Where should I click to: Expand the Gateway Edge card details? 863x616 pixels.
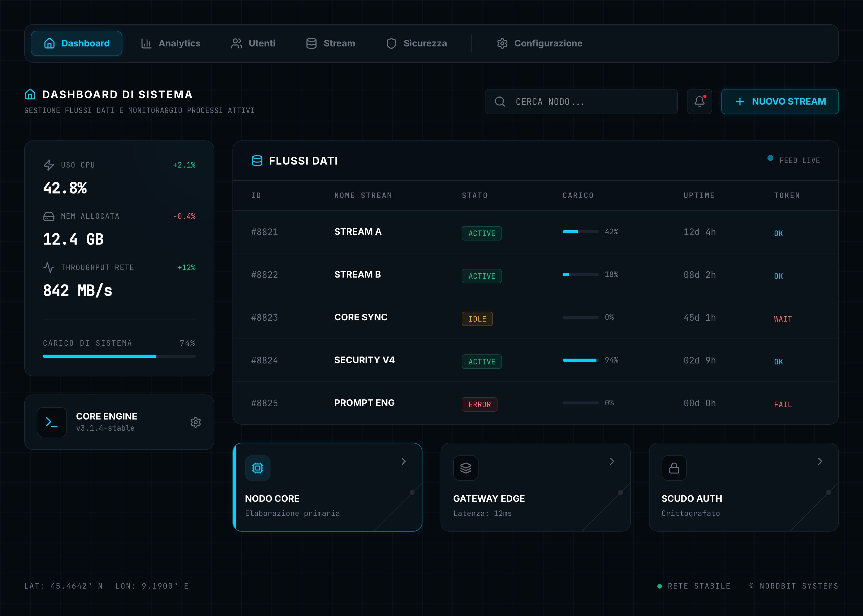612,462
